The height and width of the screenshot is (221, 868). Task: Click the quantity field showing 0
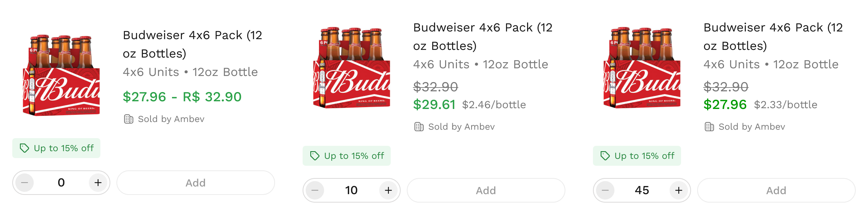[x=61, y=183]
